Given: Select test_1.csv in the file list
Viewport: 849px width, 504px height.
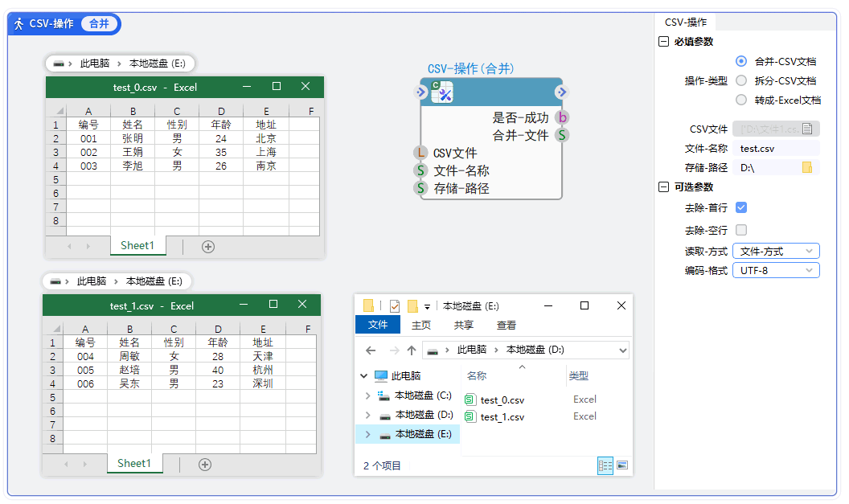Looking at the screenshot, I should 502,417.
